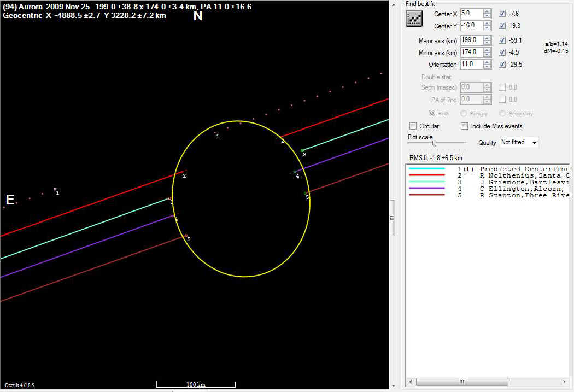
Task: Increase Minor axis with the up spinner
Action: [487, 50]
